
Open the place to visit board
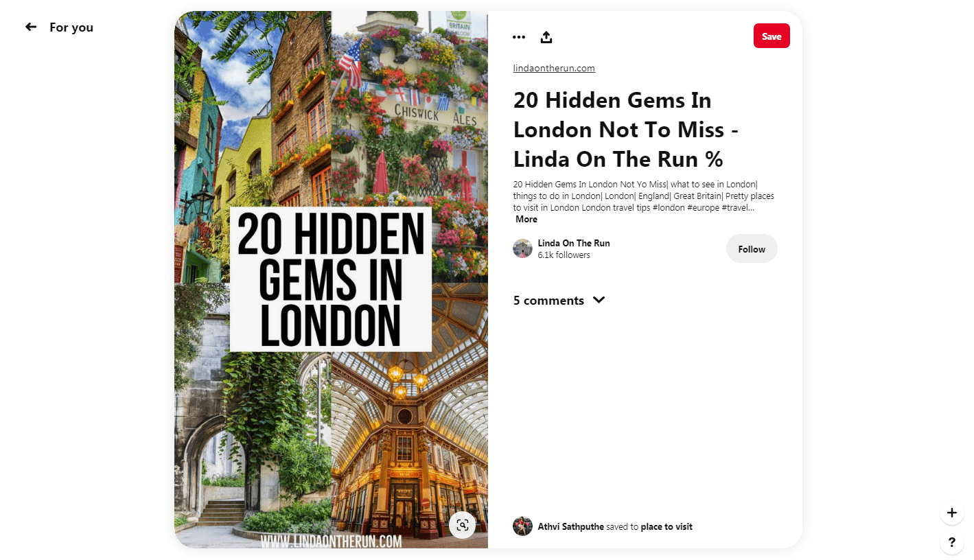(x=666, y=527)
